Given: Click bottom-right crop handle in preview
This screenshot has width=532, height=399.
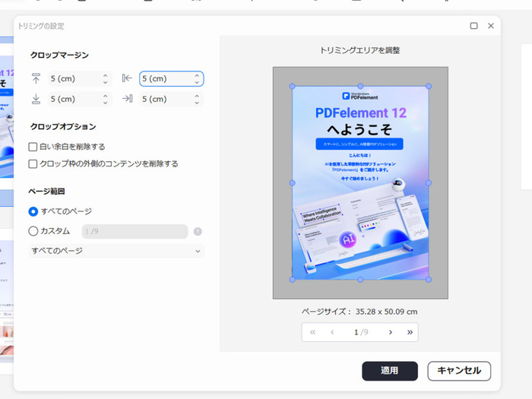Looking at the screenshot, I should click(x=429, y=280).
